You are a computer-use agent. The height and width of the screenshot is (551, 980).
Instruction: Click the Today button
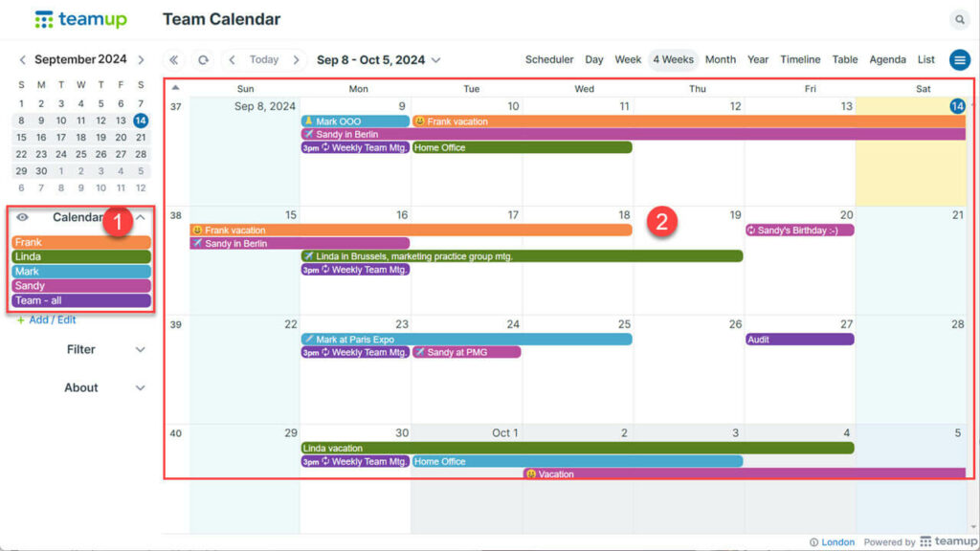[263, 59]
